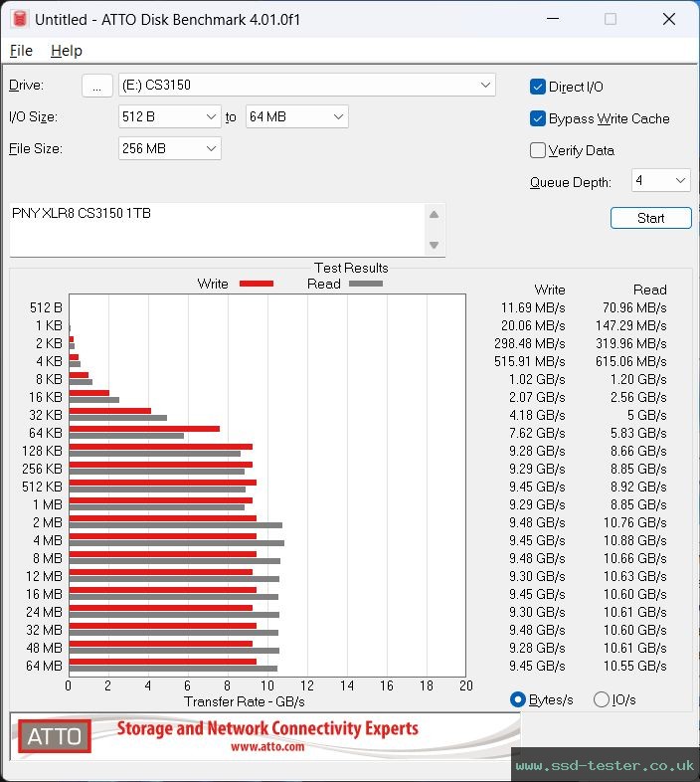This screenshot has height=782, width=700.
Task: Click the description box scroll down arrow
Action: coord(434,245)
